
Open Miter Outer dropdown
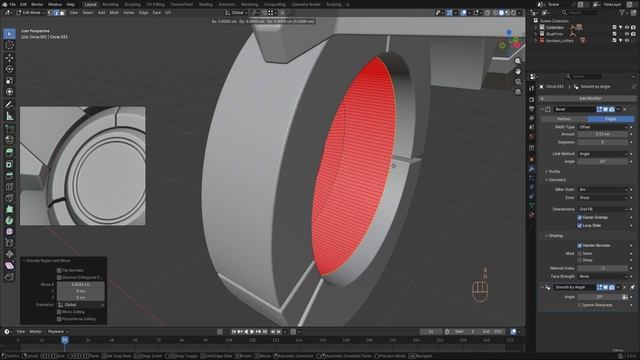tap(602, 189)
